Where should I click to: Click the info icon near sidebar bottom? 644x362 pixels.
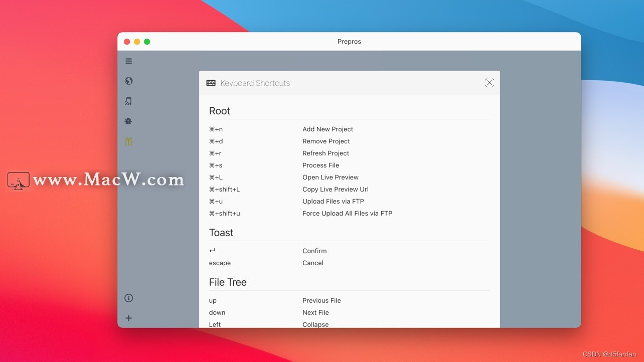[128, 298]
